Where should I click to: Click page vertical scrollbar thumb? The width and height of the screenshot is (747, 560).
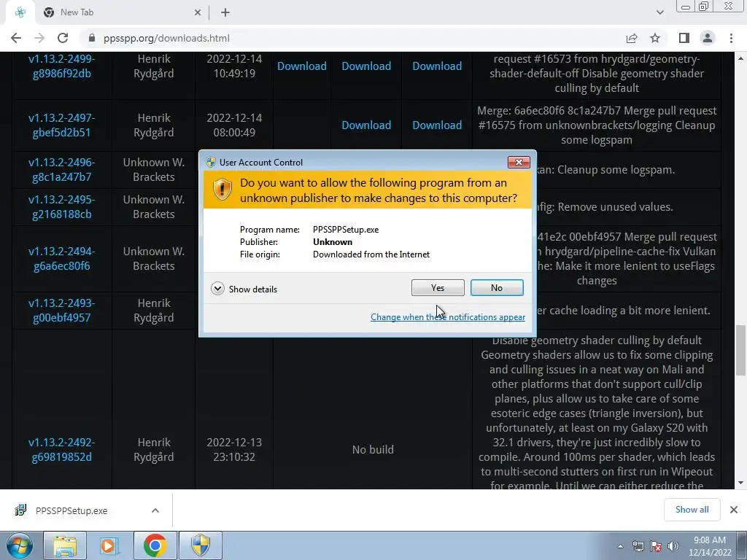pyautogui.click(x=740, y=350)
